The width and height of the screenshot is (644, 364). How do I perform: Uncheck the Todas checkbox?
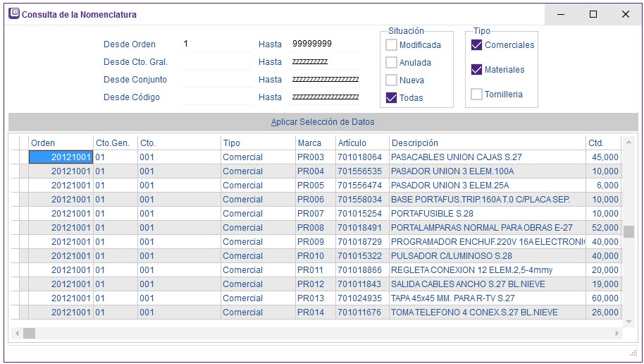point(391,98)
